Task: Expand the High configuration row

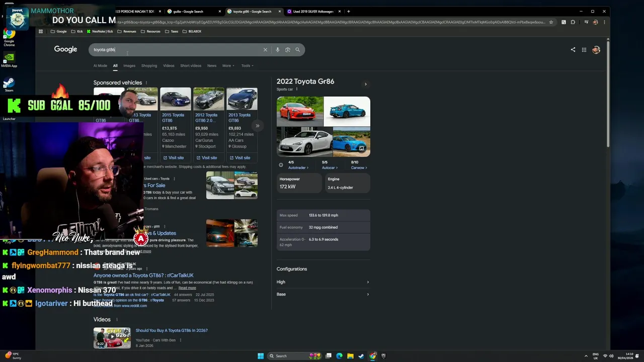Action: click(x=323, y=282)
